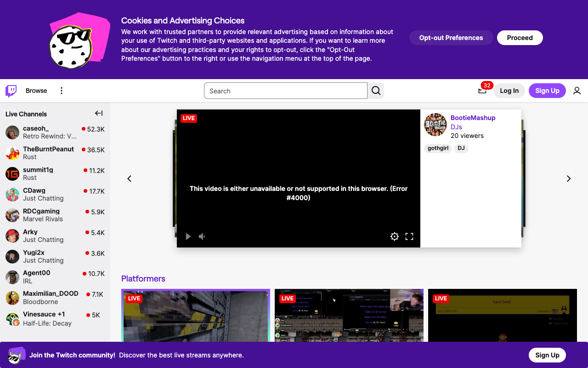Unmute the featured stream audio
Screen dimensions: 588x368
click(x=202, y=236)
